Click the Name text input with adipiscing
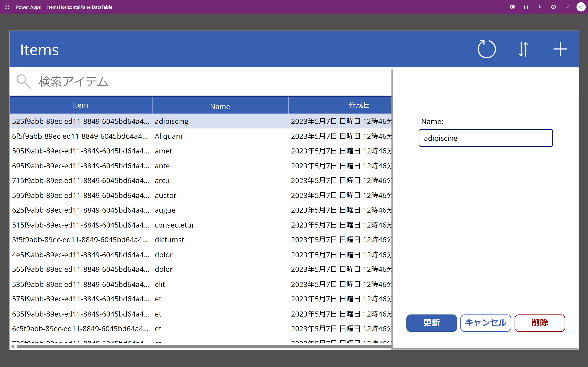 point(486,138)
